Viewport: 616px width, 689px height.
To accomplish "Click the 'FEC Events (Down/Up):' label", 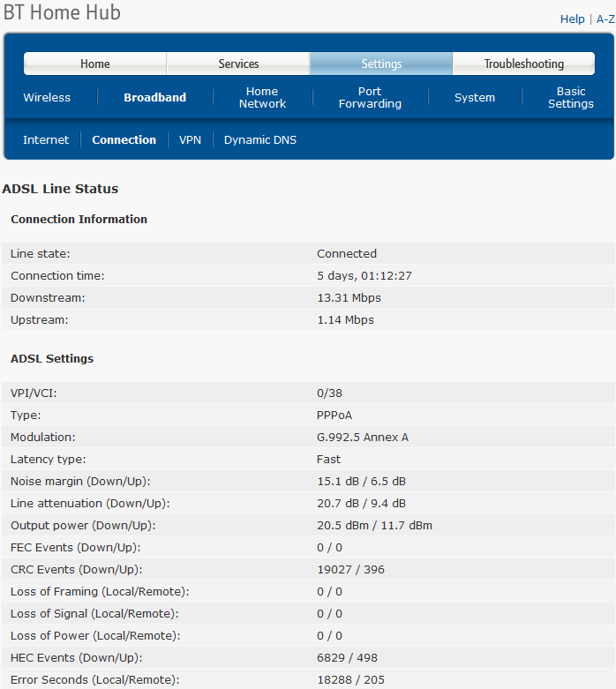I will pyautogui.click(x=76, y=547).
